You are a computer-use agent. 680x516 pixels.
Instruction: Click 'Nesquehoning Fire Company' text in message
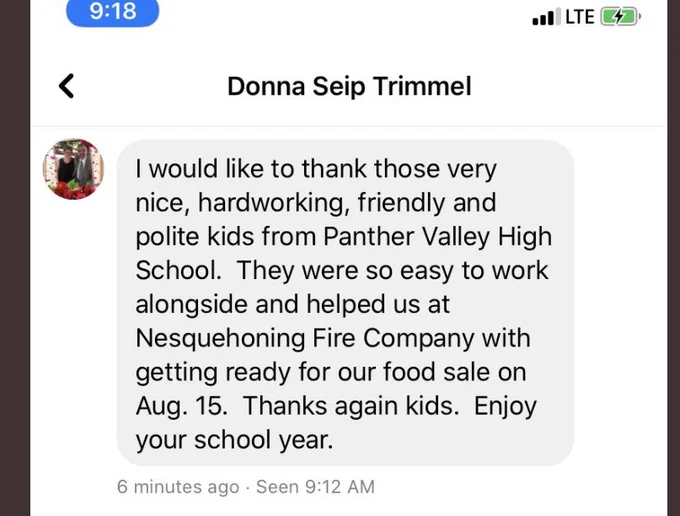click(x=305, y=339)
